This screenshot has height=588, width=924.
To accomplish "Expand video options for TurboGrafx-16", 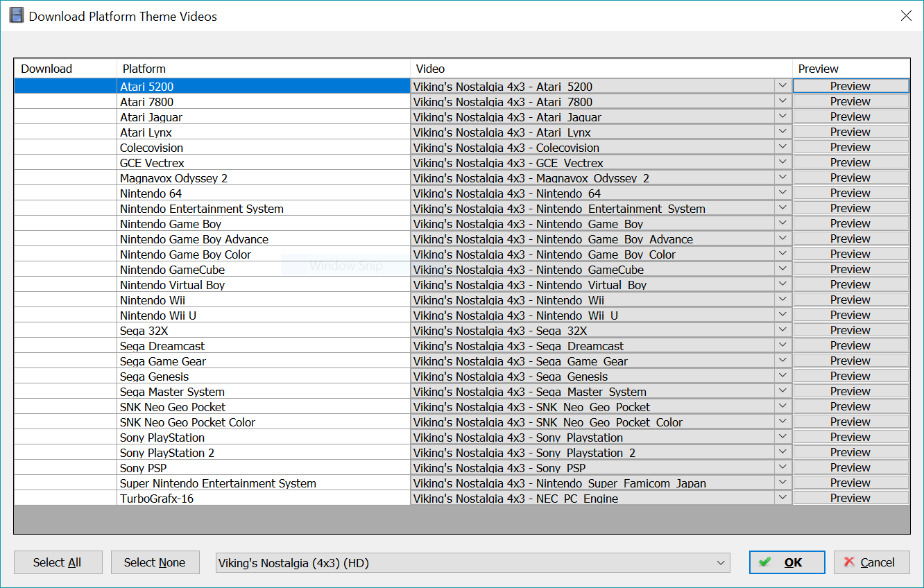I will (x=783, y=498).
